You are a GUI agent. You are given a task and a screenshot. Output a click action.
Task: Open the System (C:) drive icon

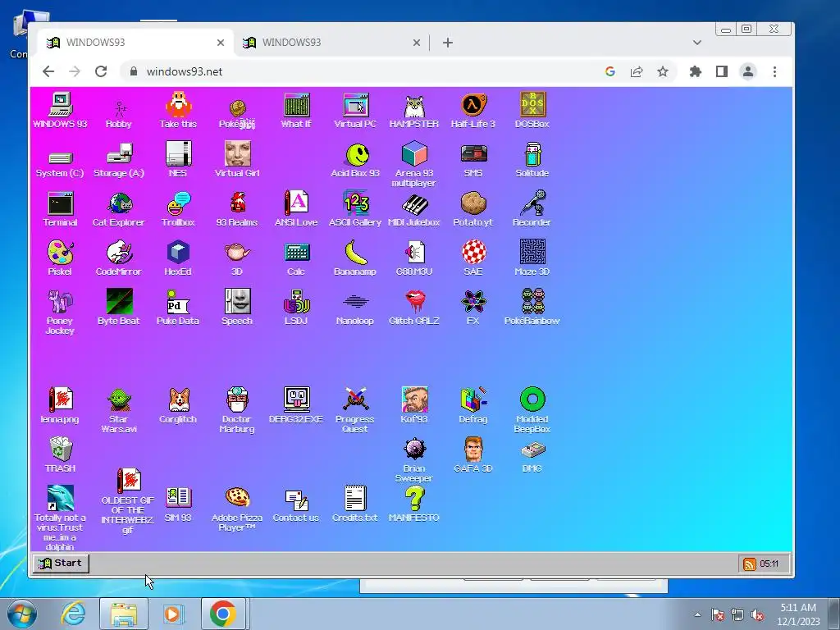click(60, 157)
